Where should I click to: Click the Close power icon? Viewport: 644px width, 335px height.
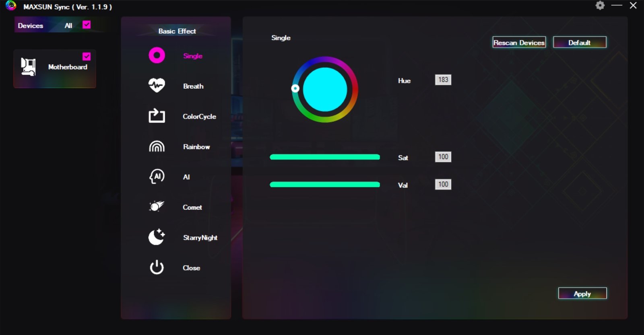coord(157,267)
